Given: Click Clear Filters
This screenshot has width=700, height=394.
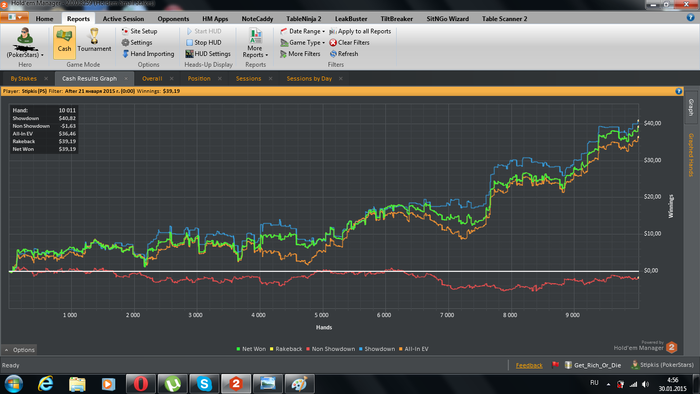Looking at the screenshot, I should (350, 42).
